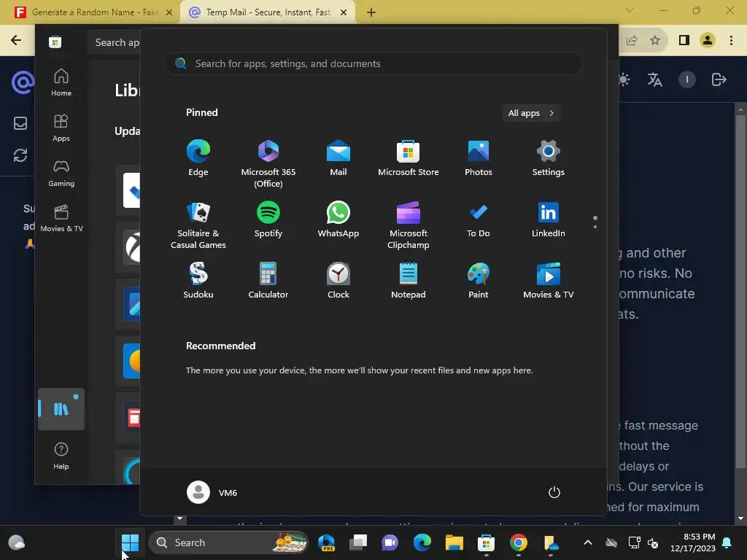Open Movies & TV in Store sidebar
747x560 pixels.
pos(61,219)
